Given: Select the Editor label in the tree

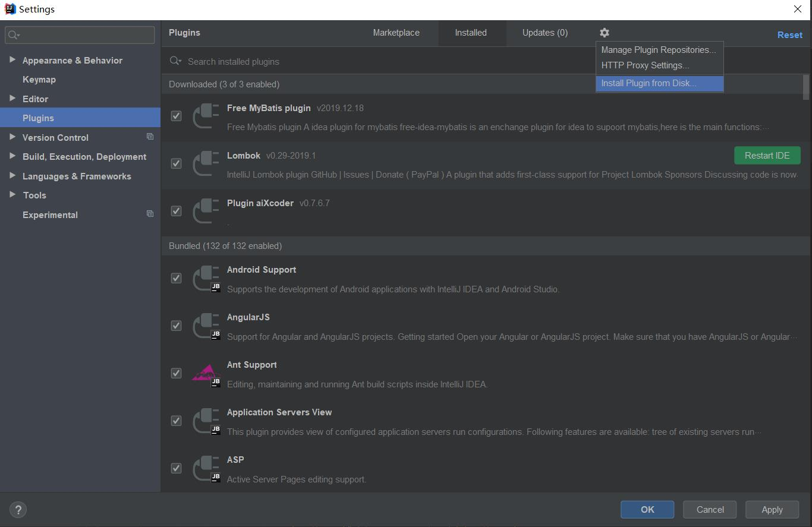Looking at the screenshot, I should (x=35, y=99).
